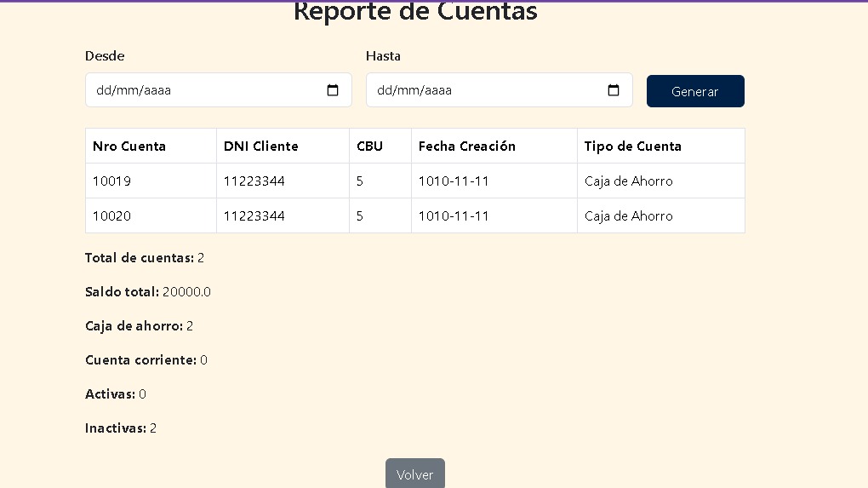Click the Desde field label
The image size is (868, 488).
point(105,56)
